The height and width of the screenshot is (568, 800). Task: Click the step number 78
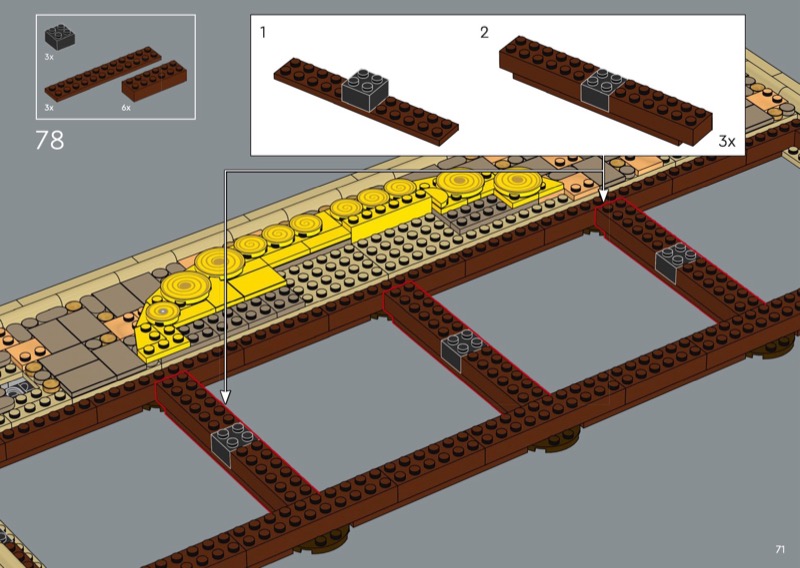coord(50,140)
